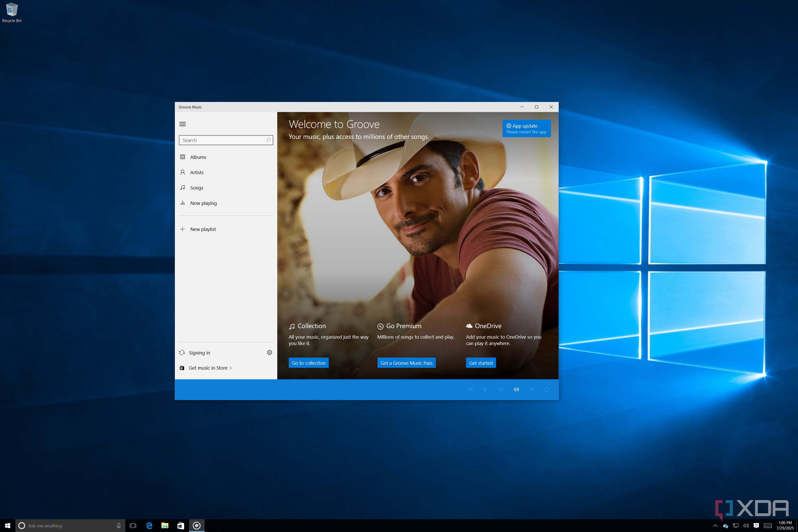
Task: Open the volume control in Groove
Action: click(516, 389)
